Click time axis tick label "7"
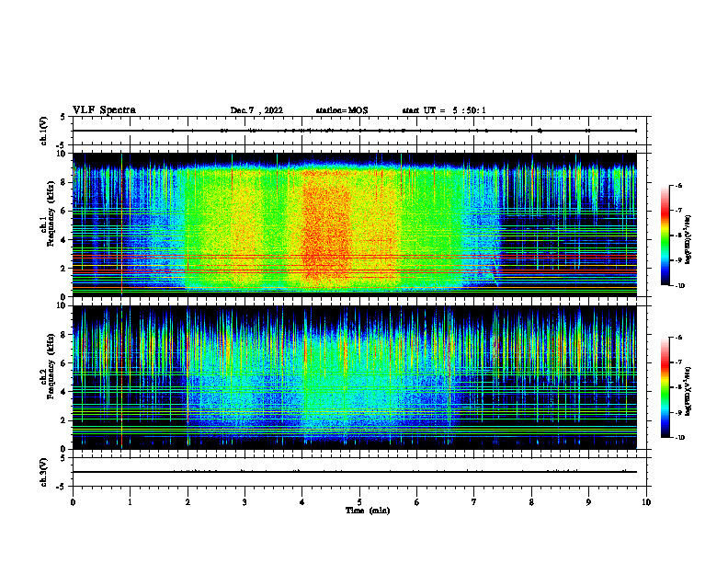The image size is (728, 563). click(474, 502)
